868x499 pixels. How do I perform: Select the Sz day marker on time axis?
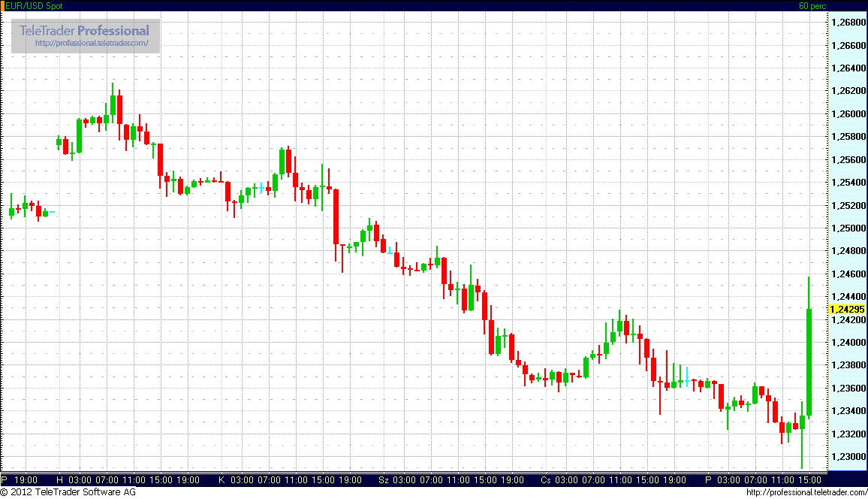[384, 479]
